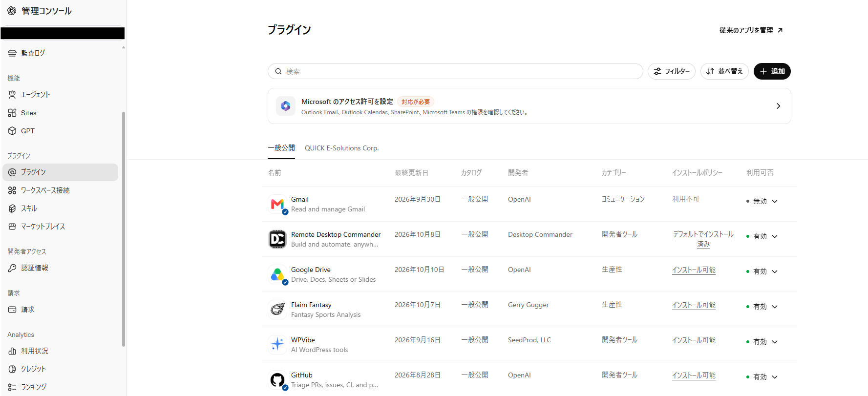Select プラグイン in the sidebar
This screenshot has width=868, height=396.
61,172
